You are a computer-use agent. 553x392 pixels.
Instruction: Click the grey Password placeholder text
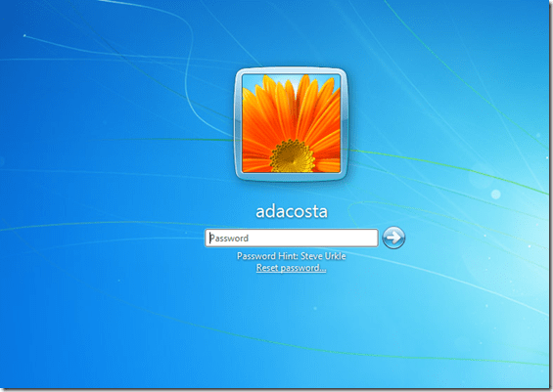(229, 239)
